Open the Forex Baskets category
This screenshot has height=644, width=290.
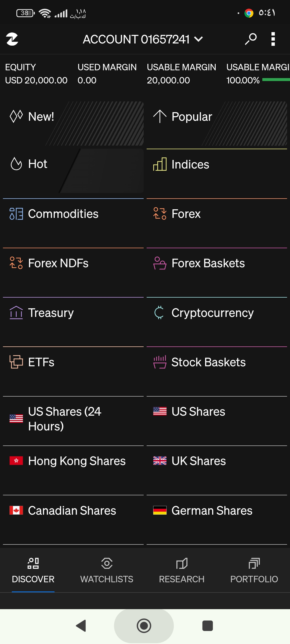(217, 272)
